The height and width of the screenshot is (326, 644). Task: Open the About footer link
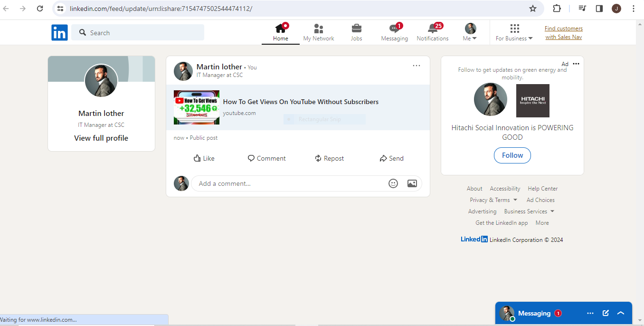coord(474,189)
